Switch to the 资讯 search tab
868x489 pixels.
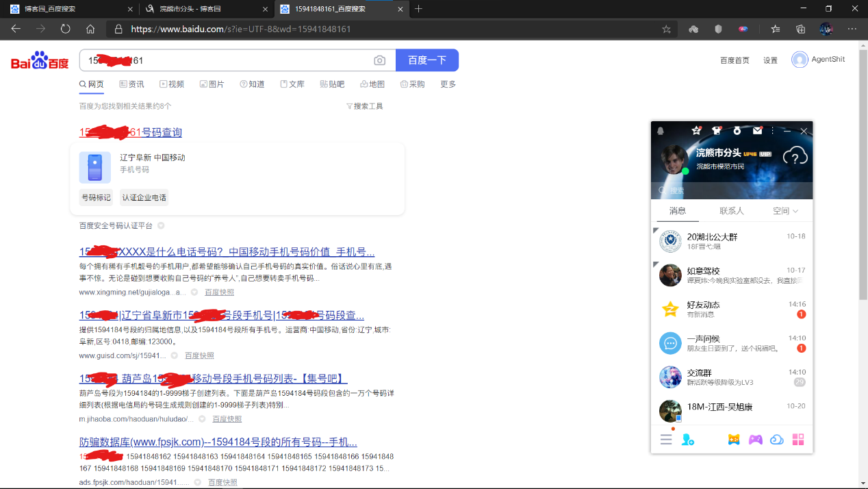pyautogui.click(x=131, y=84)
